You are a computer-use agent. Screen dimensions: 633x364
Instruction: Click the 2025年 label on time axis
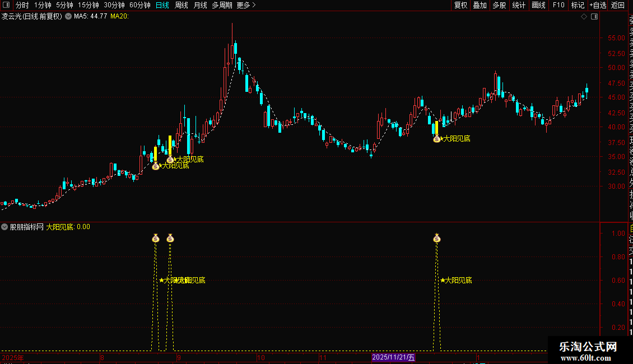[12, 357]
